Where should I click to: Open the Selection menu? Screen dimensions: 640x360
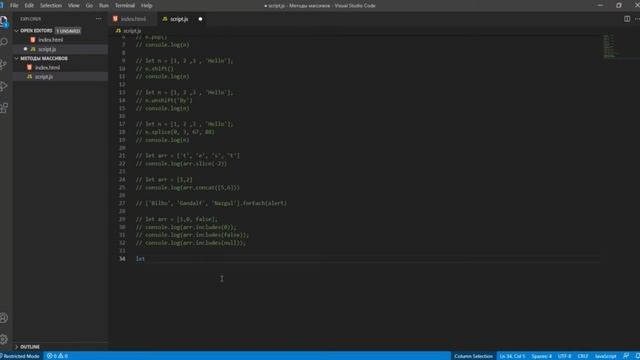[51, 6]
